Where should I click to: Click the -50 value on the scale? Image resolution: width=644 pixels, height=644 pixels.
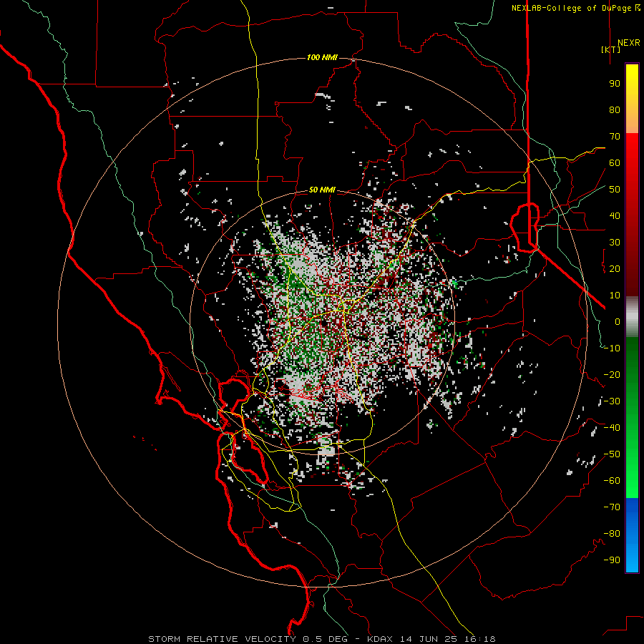tap(612, 454)
